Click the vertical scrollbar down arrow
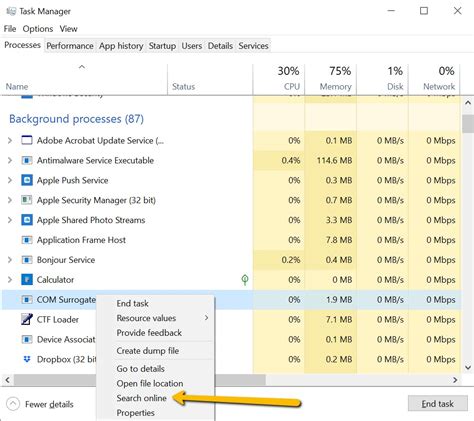The height and width of the screenshot is (421, 474). coord(468,367)
